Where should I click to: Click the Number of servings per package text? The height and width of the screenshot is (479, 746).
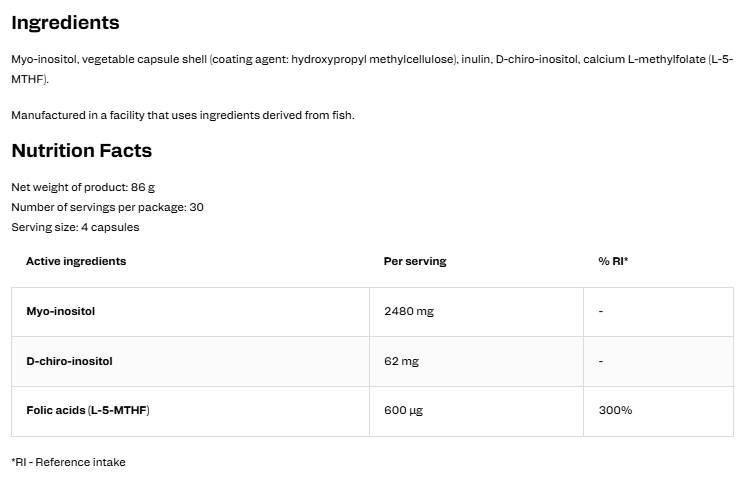click(108, 207)
